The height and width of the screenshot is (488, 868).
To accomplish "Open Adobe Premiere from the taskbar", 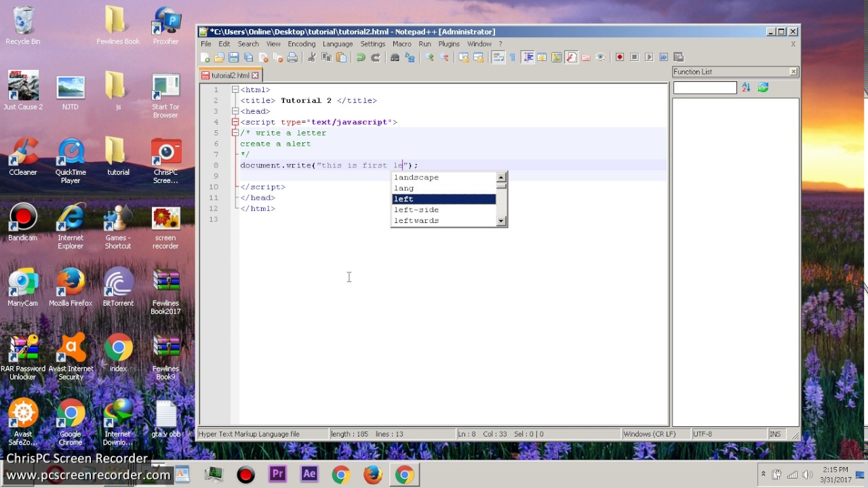I will point(277,474).
